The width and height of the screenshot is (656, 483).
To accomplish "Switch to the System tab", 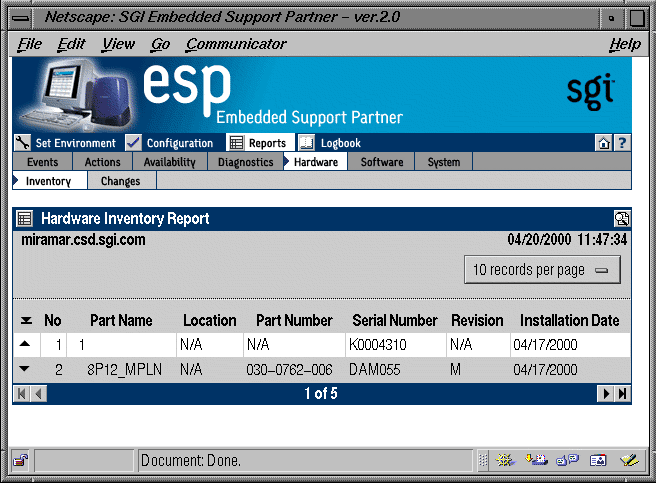I will tap(444, 162).
